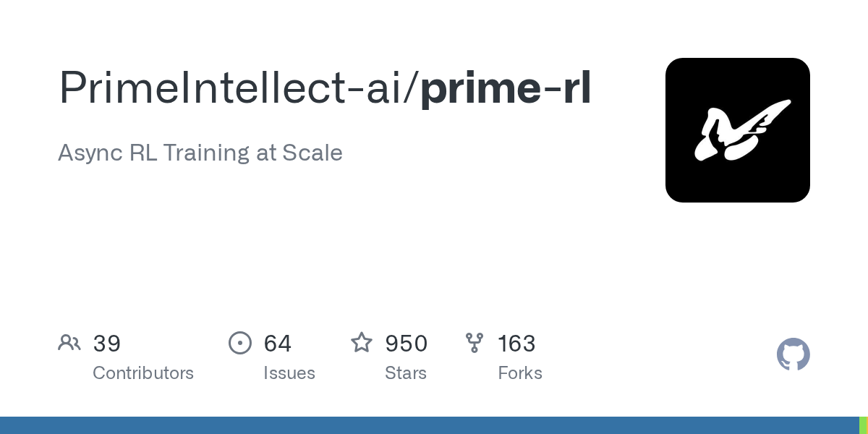Click the green language bar segment
The image size is (868, 434).
(863, 425)
